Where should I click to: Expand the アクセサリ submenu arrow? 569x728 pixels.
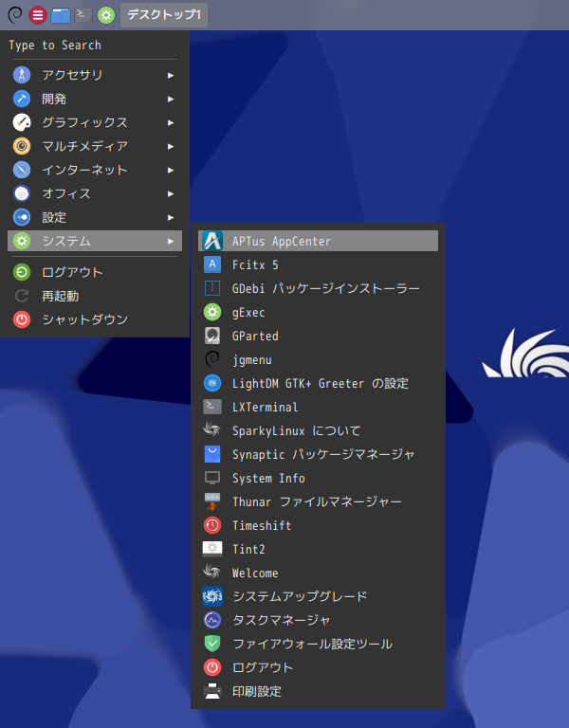click(171, 75)
